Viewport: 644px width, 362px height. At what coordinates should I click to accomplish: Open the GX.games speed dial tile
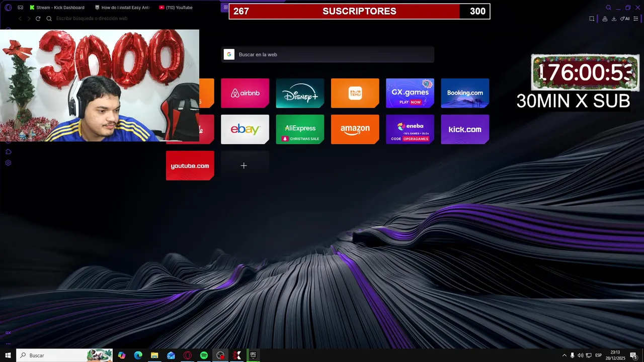click(x=410, y=93)
